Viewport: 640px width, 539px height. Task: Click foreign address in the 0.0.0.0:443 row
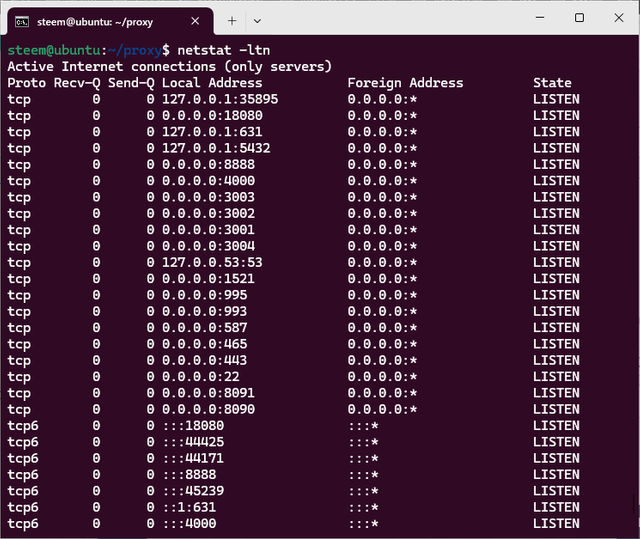click(x=382, y=360)
